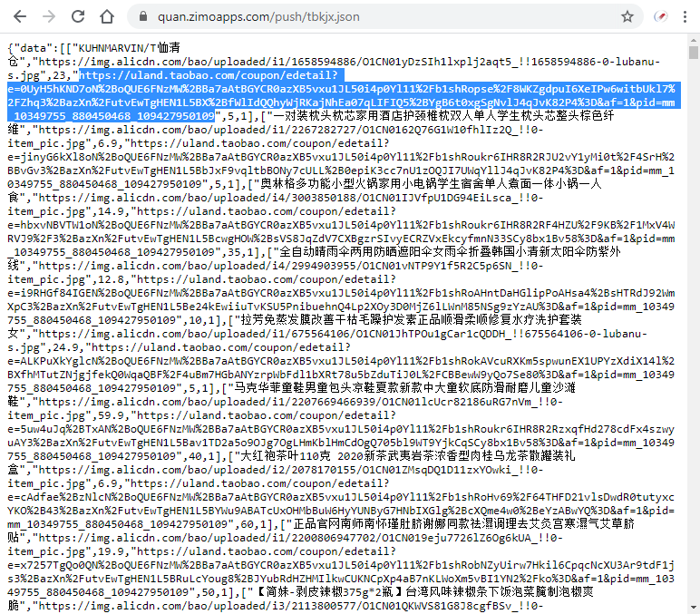The width and height of the screenshot is (700, 614).
Task: Click image URL containing 2078170155
Action: pyautogui.click(x=276, y=477)
